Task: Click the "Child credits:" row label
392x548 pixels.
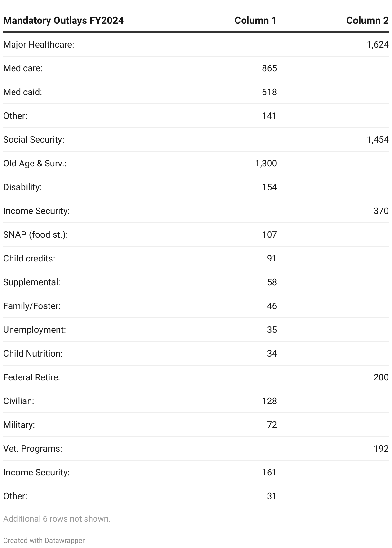Action: (29, 259)
